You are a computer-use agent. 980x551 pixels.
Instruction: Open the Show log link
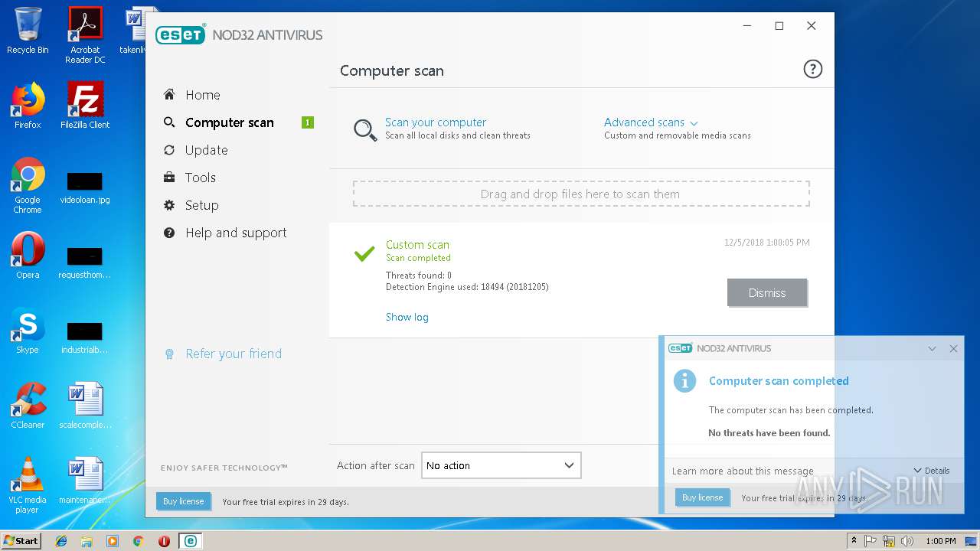coord(407,317)
